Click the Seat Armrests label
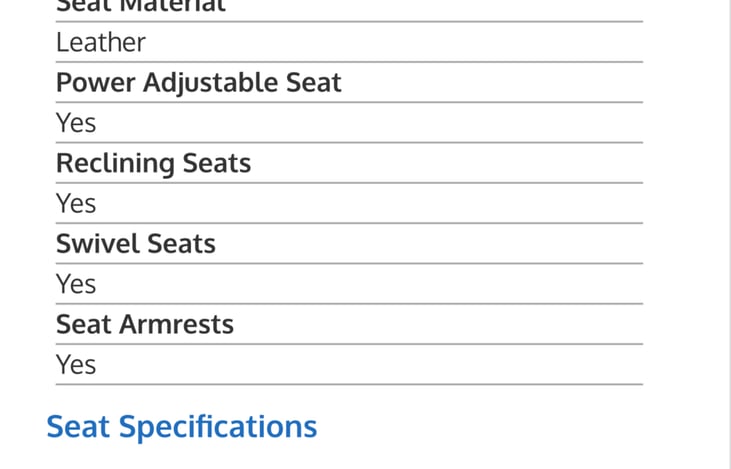Viewport: 731px width, 469px height. (144, 324)
